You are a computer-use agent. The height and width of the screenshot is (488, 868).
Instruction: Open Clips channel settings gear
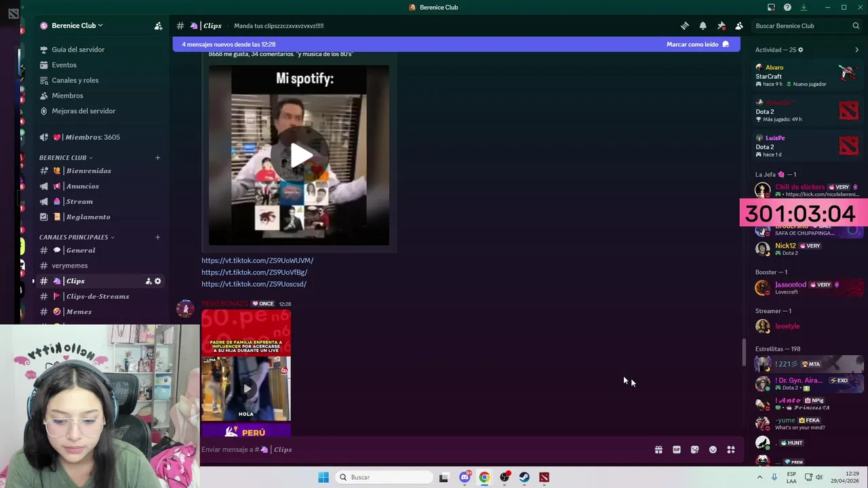coord(158,281)
